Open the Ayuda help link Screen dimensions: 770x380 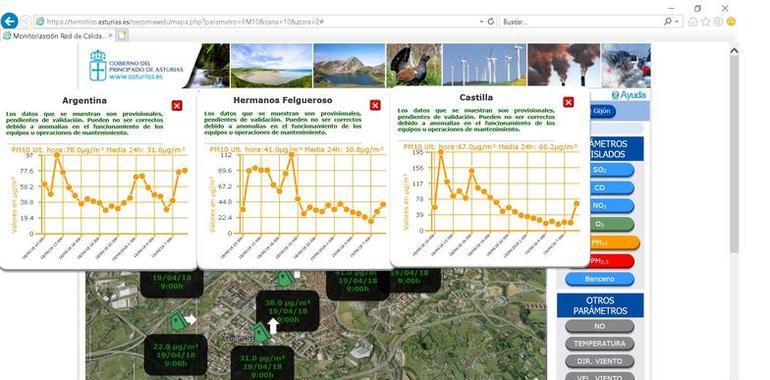(629, 95)
